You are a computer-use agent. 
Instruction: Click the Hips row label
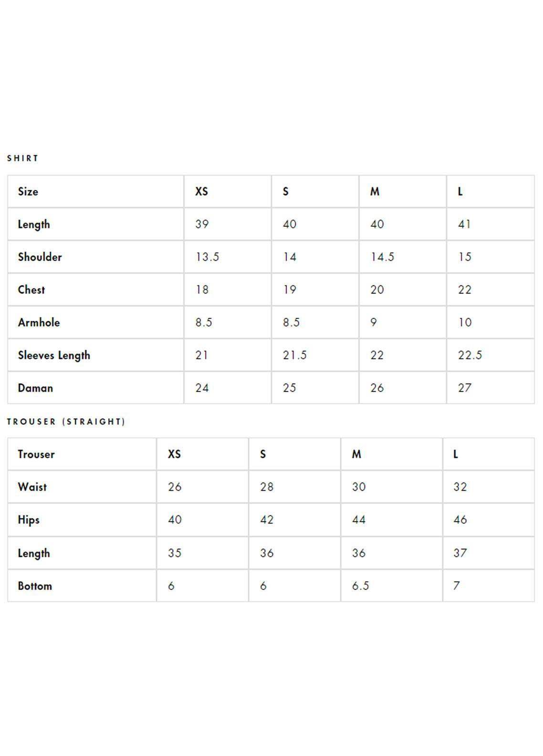coord(29,520)
